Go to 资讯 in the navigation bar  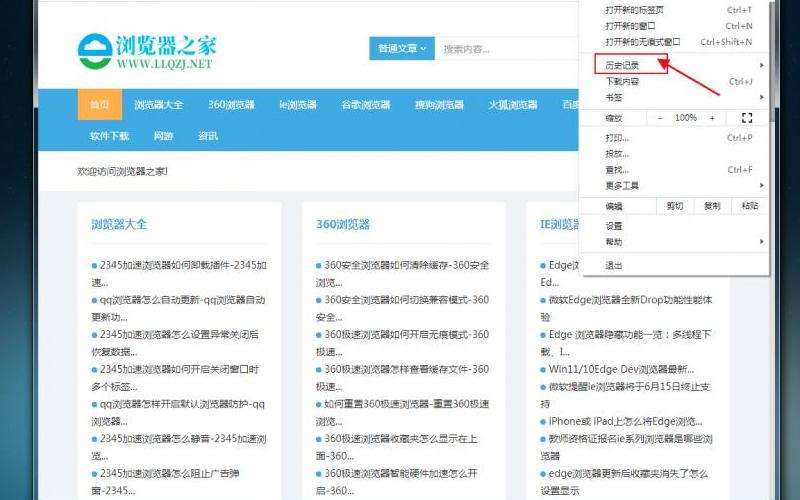click(x=208, y=136)
